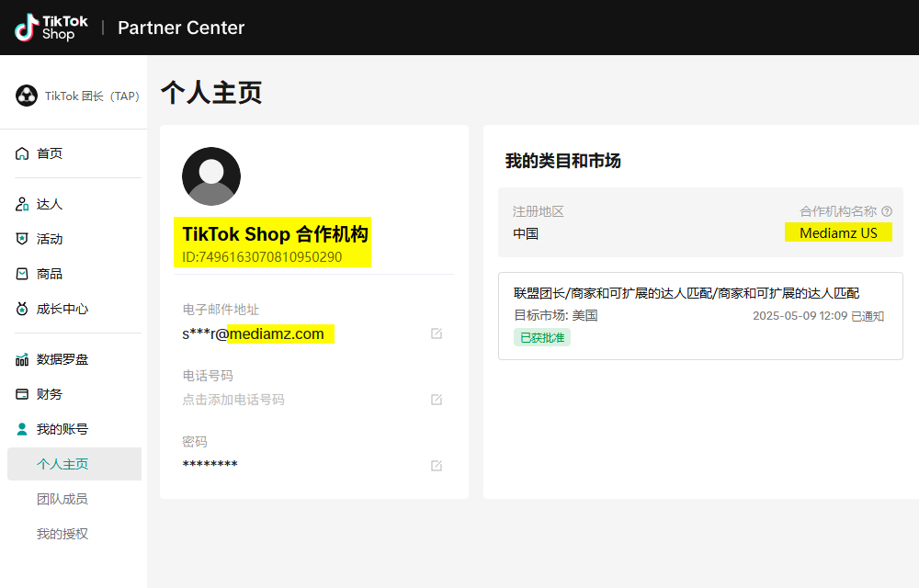
Task: Edit the email address via pencil icon
Action: pos(437,334)
